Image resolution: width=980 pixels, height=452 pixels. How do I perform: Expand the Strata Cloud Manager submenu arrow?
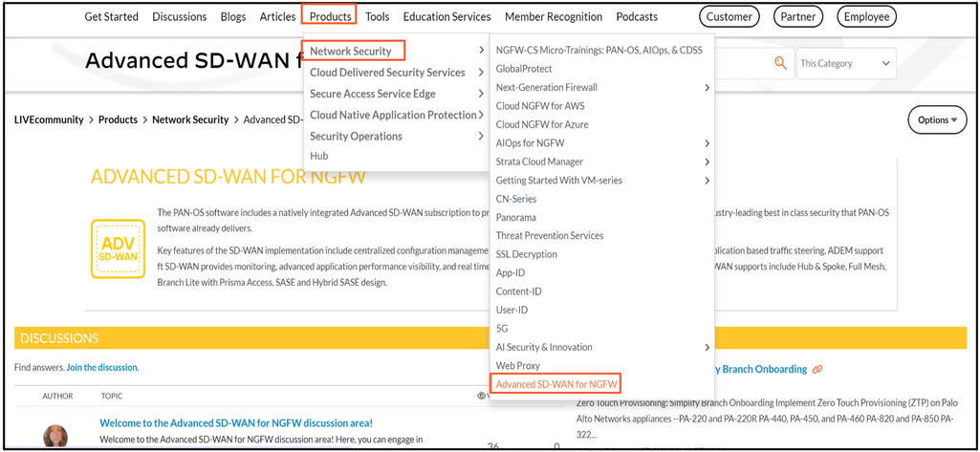(x=707, y=161)
